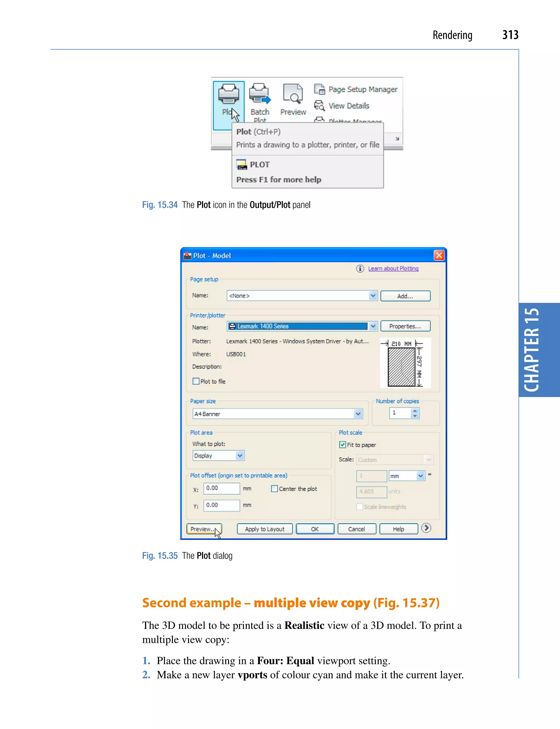Click the AutoCAD icon in Plot dialog title
The width and height of the screenshot is (560, 729).
click(x=188, y=255)
